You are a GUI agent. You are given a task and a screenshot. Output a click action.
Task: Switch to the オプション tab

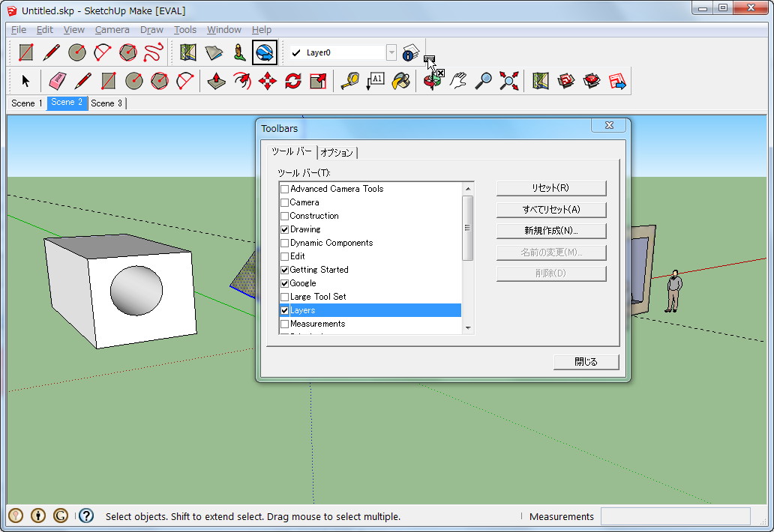pyautogui.click(x=336, y=153)
